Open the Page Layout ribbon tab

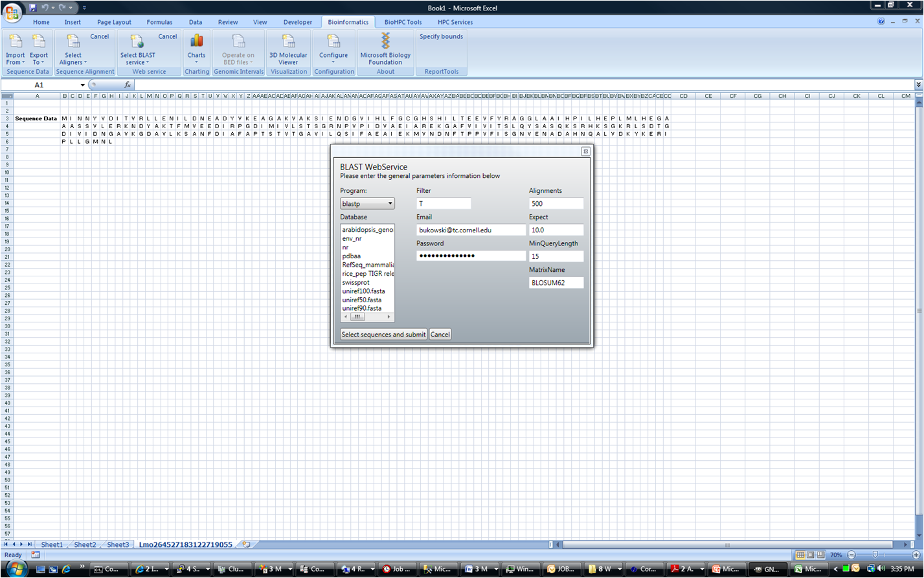(x=114, y=22)
